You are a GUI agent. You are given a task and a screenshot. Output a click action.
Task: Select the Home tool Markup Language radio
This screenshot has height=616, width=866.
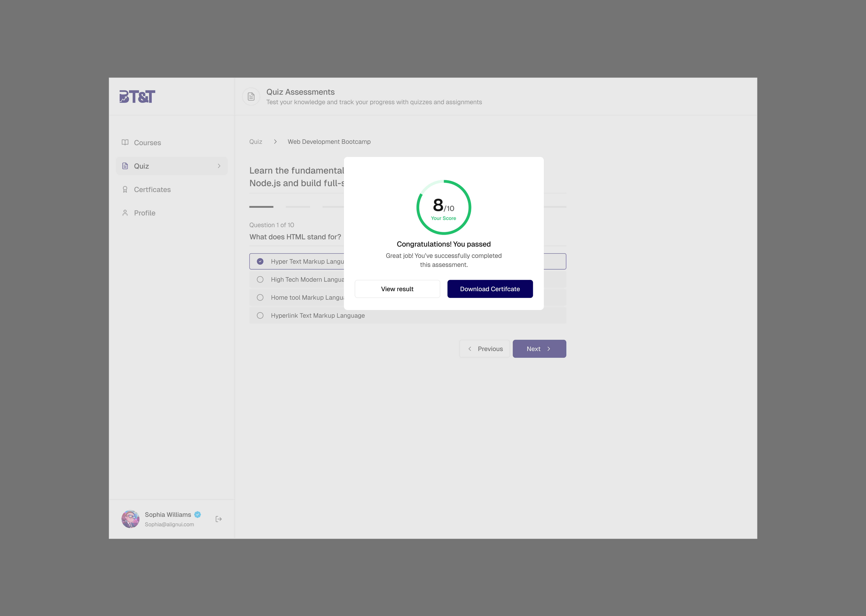click(260, 297)
